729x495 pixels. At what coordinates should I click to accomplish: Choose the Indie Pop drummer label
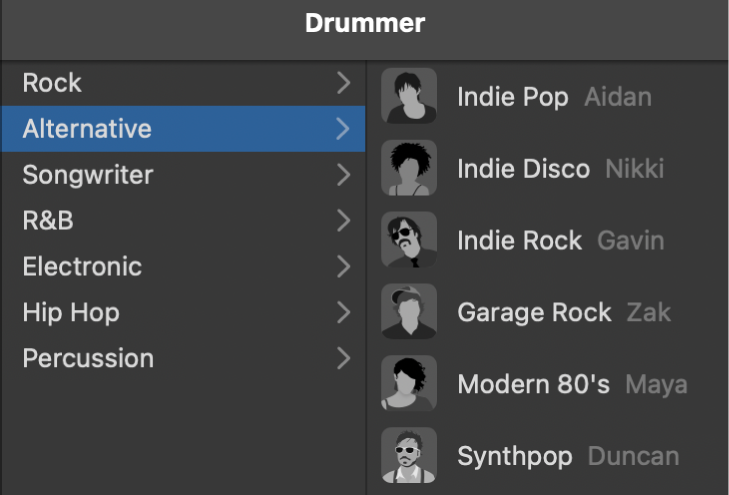[x=512, y=97]
